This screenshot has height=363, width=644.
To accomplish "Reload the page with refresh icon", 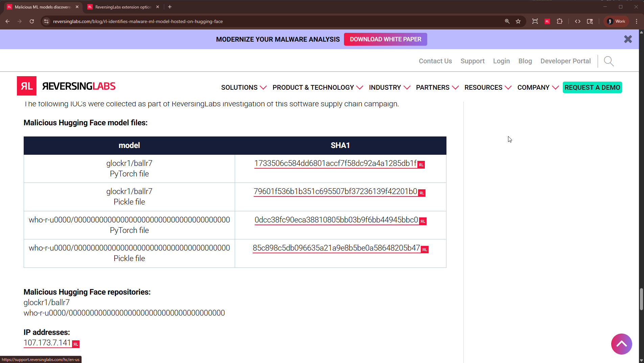I will point(32,21).
